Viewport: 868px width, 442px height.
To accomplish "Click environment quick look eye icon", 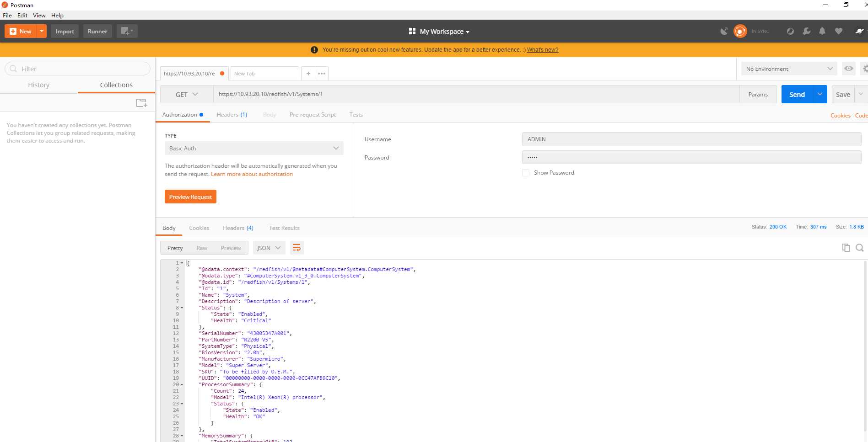I will coord(849,69).
